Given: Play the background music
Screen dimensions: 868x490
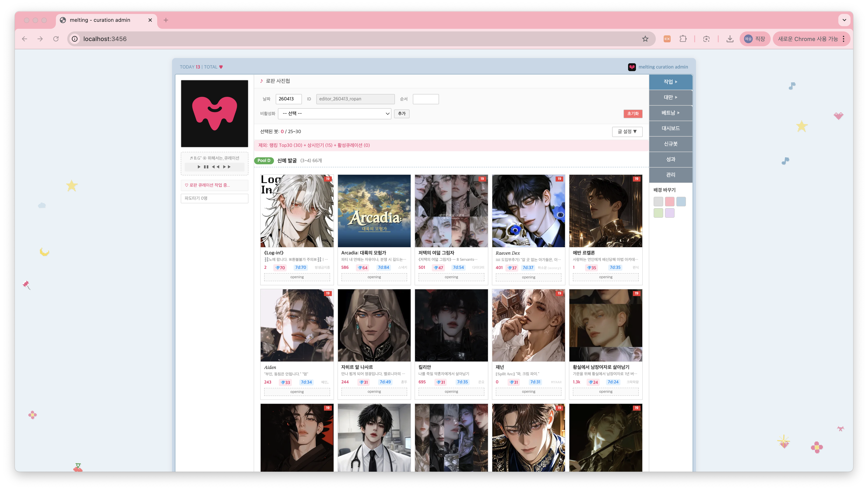Looking at the screenshot, I should [x=199, y=167].
